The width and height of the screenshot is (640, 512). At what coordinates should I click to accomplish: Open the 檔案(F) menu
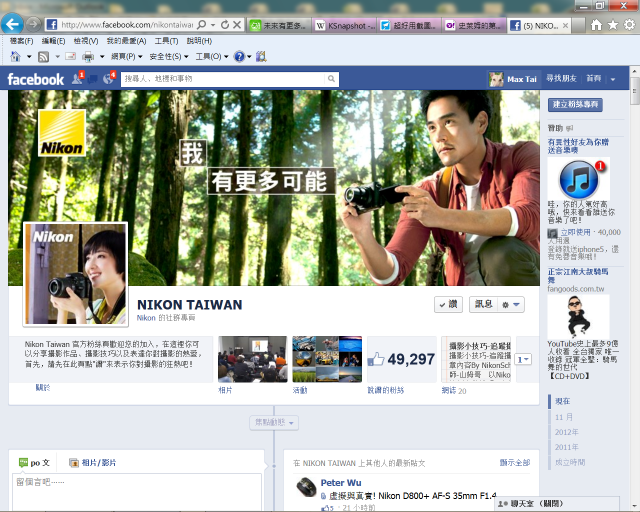(21, 41)
